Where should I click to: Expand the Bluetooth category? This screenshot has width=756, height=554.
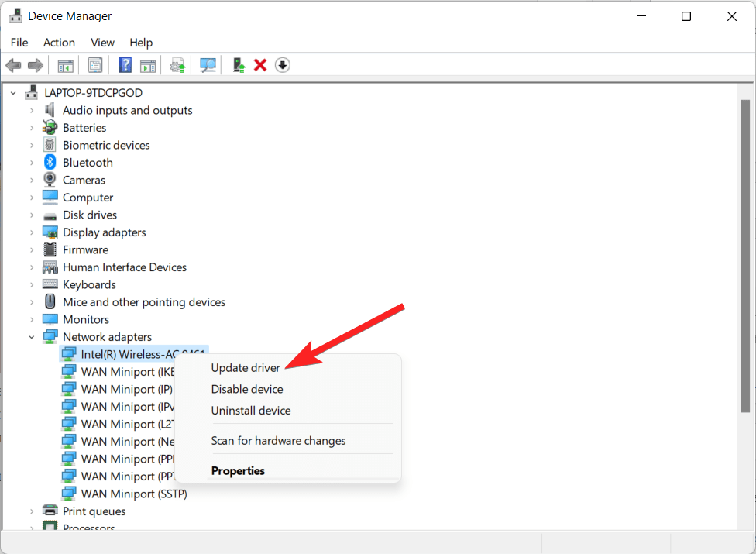click(31, 162)
